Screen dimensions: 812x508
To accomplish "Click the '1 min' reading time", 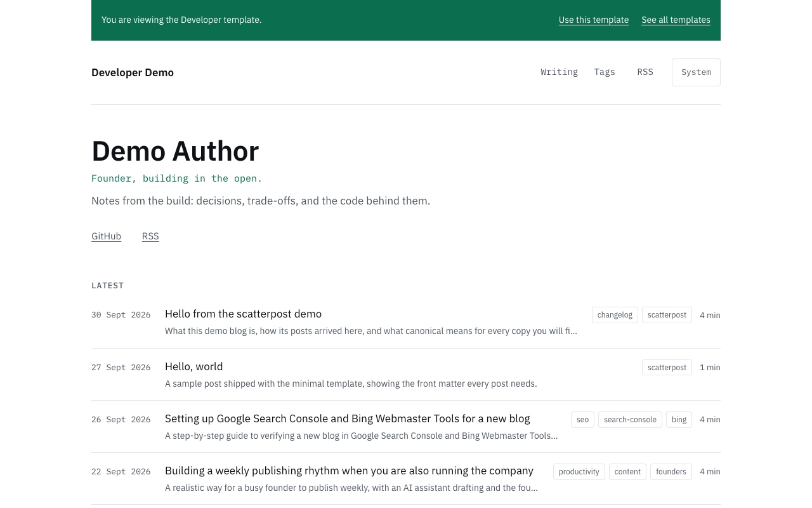I will pyautogui.click(x=710, y=368).
